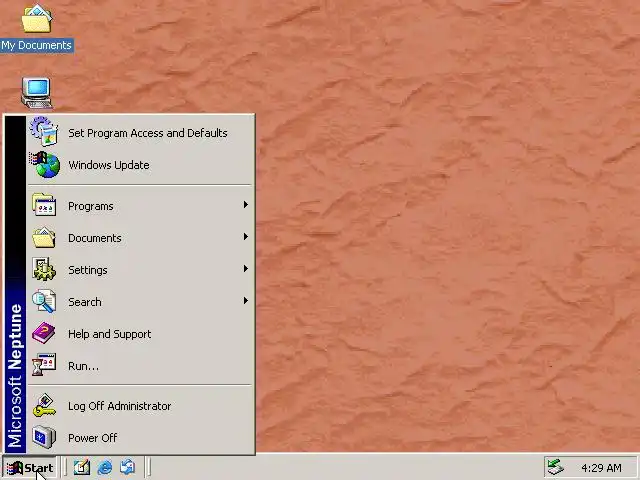Screen dimensions: 640x480
Task: Expand the Settings submenu arrow
Action: click(x=245, y=269)
